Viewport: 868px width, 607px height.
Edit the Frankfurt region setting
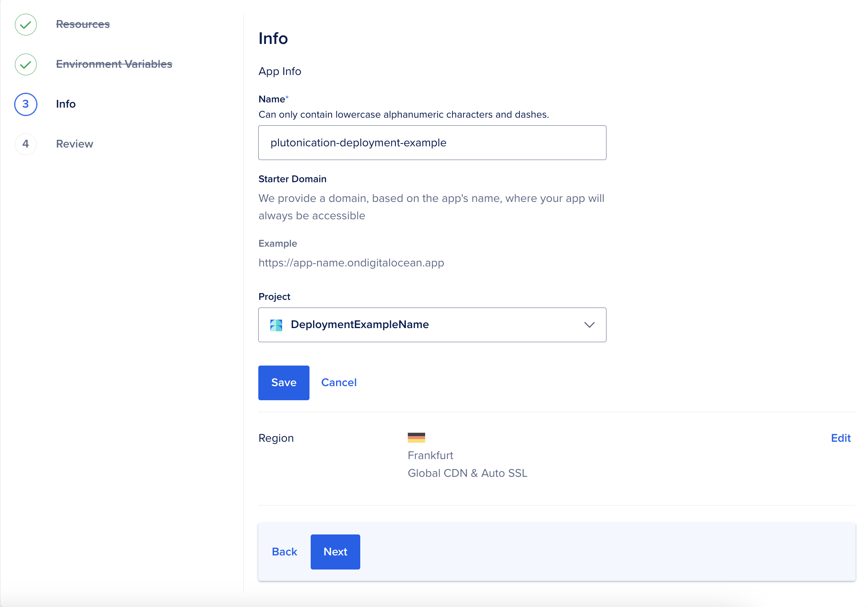[x=841, y=438]
